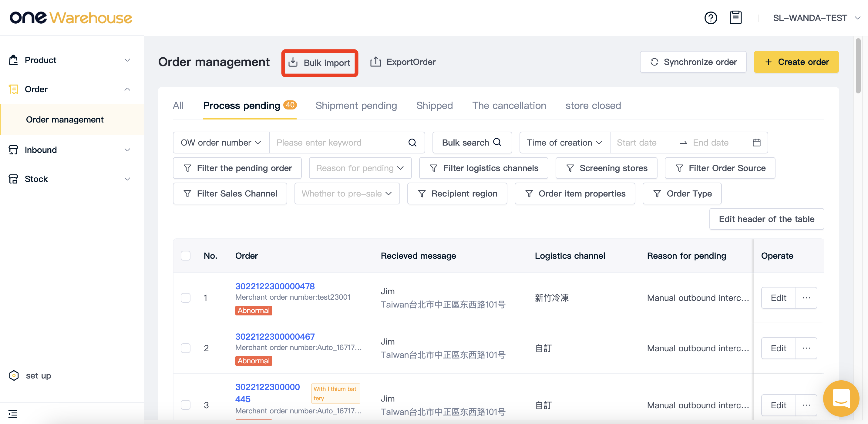Viewport: 868px width, 424px height.
Task: Open order link 3022122300000467
Action: tap(275, 336)
